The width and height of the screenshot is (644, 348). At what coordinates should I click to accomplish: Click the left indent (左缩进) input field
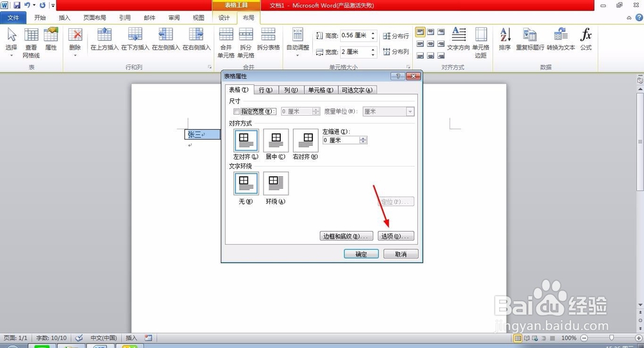[x=341, y=140]
